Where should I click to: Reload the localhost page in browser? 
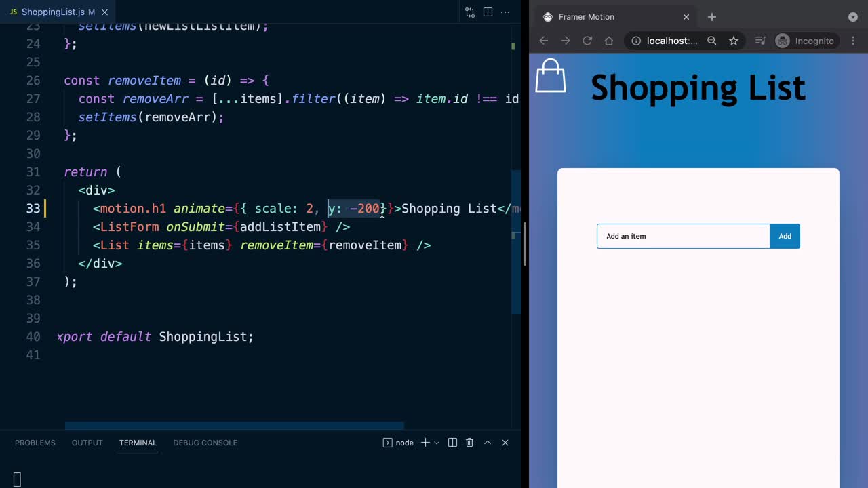pyautogui.click(x=587, y=41)
